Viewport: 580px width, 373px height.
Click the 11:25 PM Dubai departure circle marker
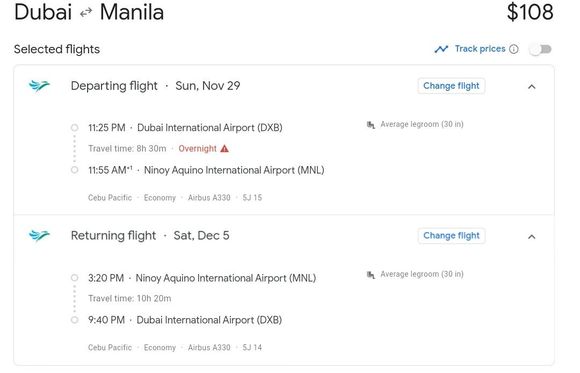click(74, 128)
